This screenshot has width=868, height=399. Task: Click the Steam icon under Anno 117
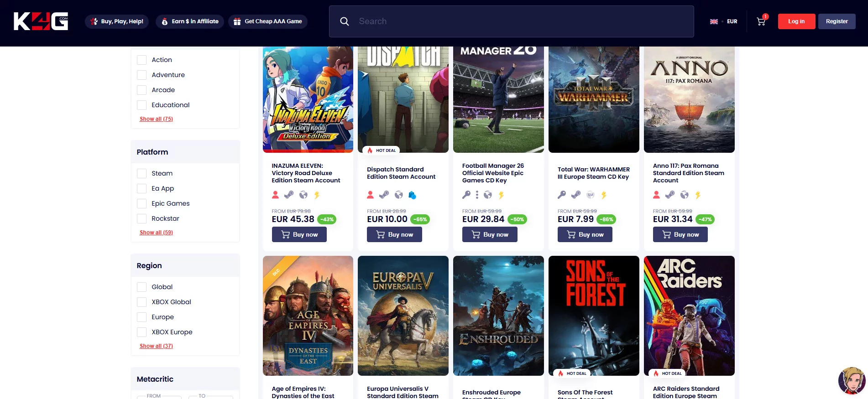pyautogui.click(x=670, y=195)
